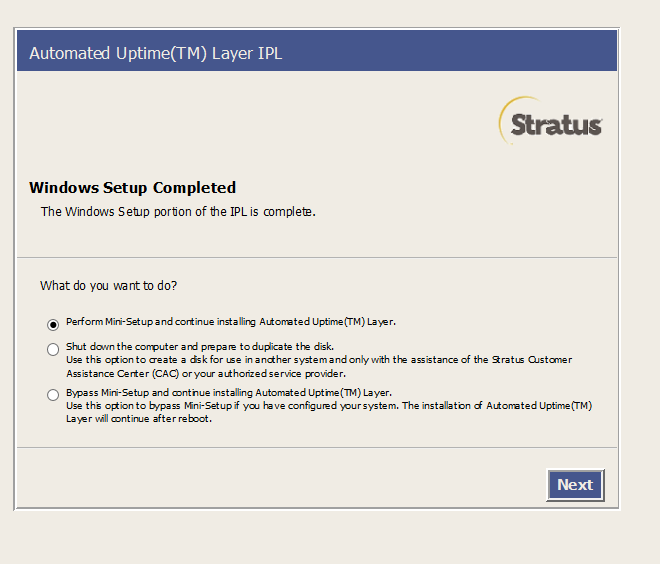This screenshot has height=564, width=660.
Task: Click the 'Use this option to bypass Mini-Setup' description
Action: (x=329, y=412)
